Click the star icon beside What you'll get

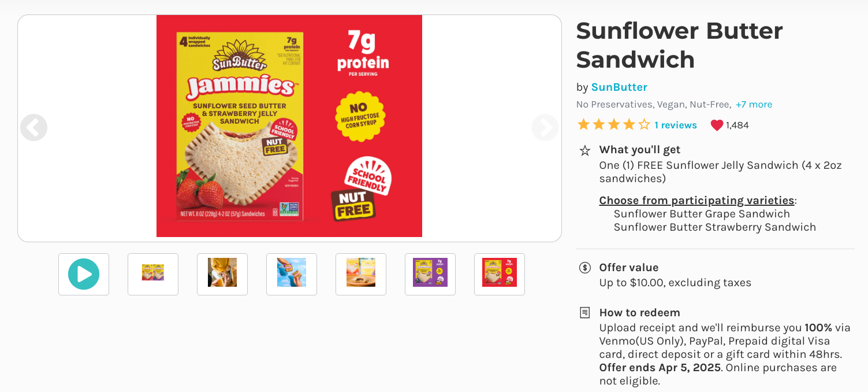point(585,151)
